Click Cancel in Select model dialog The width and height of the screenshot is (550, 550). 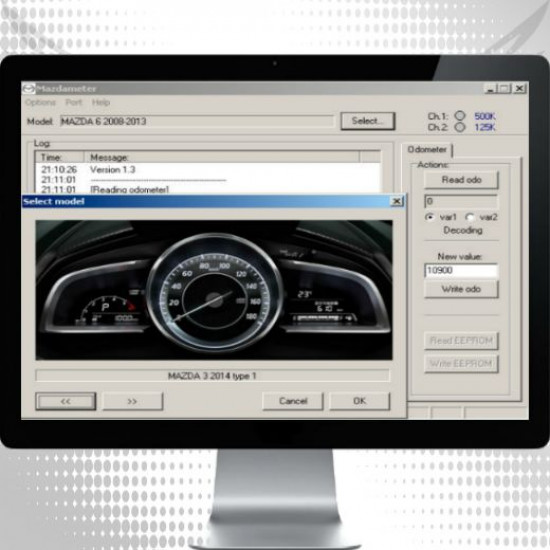coord(293,401)
